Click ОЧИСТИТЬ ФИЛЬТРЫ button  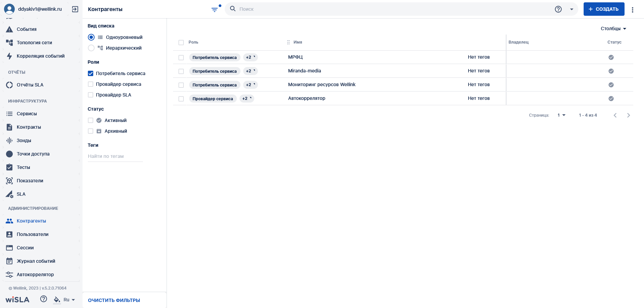(114, 300)
